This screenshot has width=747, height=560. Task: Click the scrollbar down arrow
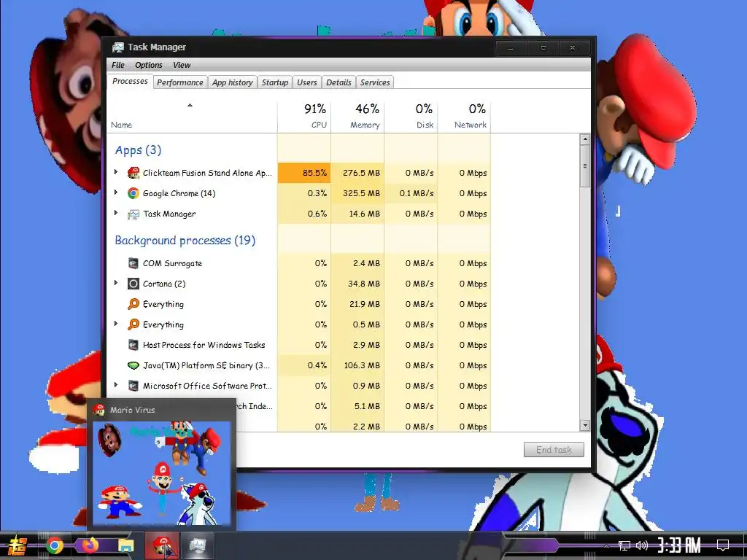tap(585, 425)
